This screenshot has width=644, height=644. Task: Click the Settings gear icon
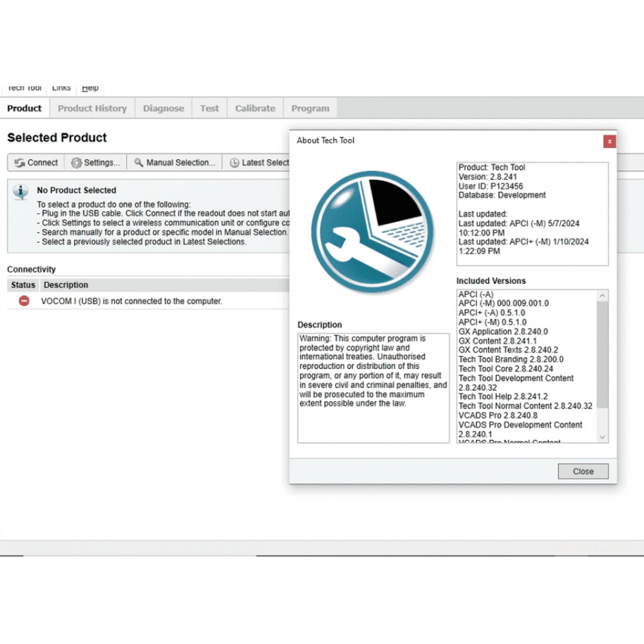(77, 163)
